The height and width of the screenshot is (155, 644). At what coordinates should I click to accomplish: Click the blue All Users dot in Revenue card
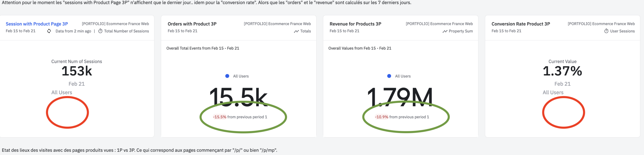click(x=389, y=76)
